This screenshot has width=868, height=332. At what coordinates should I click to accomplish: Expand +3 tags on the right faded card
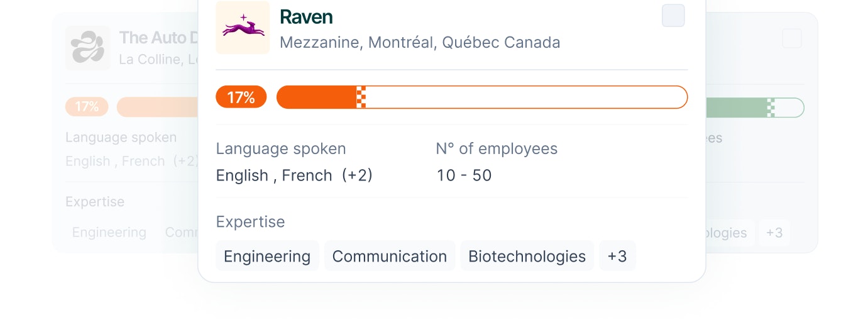[x=774, y=233]
